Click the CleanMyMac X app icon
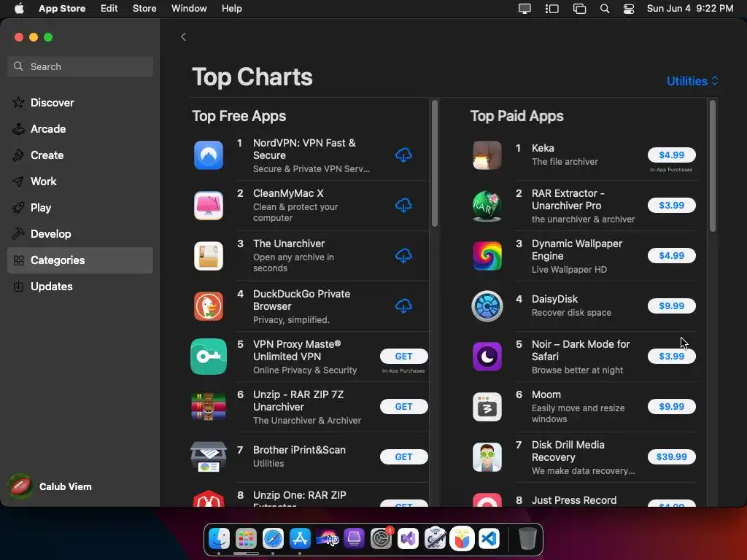The image size is (747, 560). pyautogui.click(x=209, y=206)
